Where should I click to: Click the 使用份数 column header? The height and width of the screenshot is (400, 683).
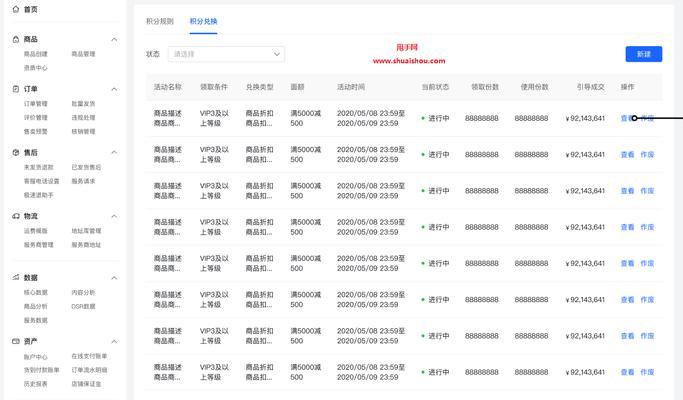(x=534, y=87)
